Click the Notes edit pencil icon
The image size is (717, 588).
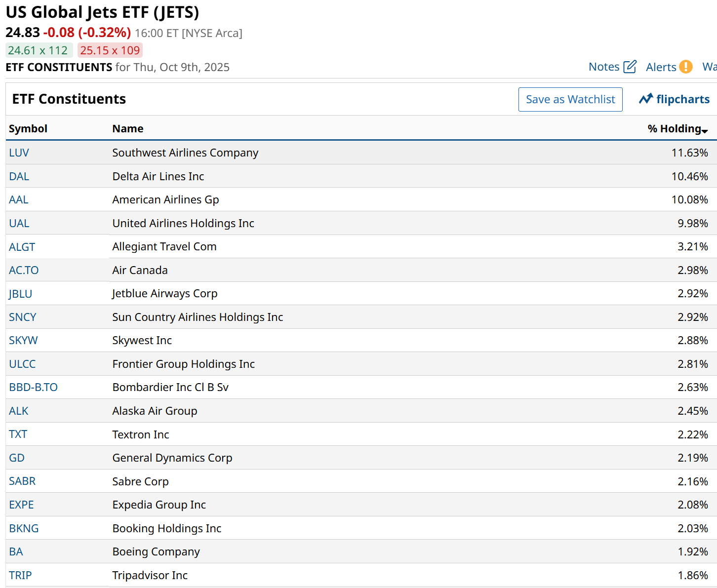click(630, 67)
